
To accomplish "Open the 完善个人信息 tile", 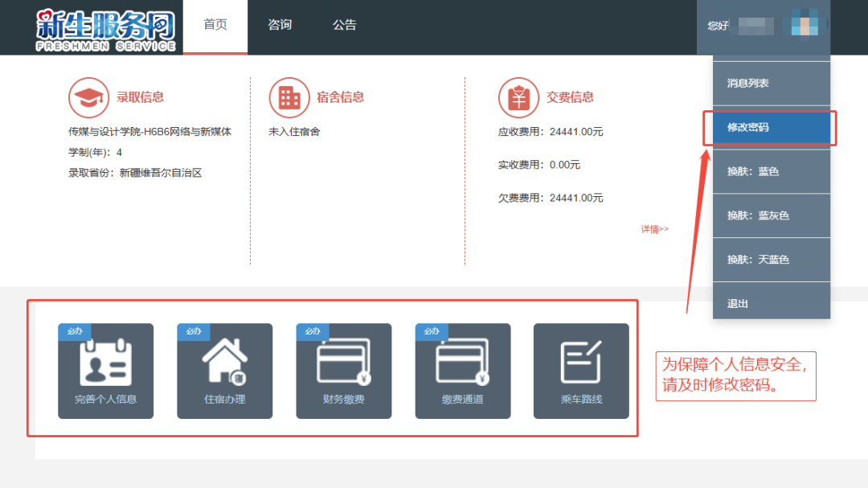I will point(106,371).
